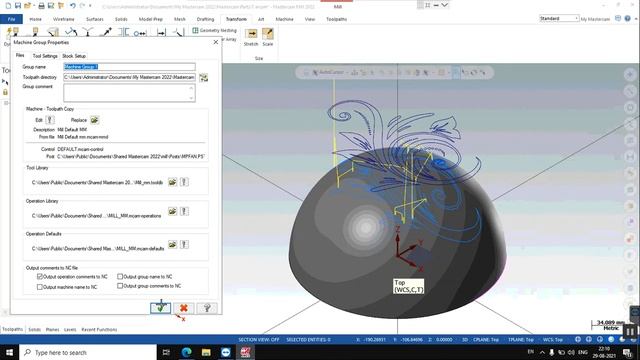Open the File menu
The image size is (640, 360).
pos(11,19)
